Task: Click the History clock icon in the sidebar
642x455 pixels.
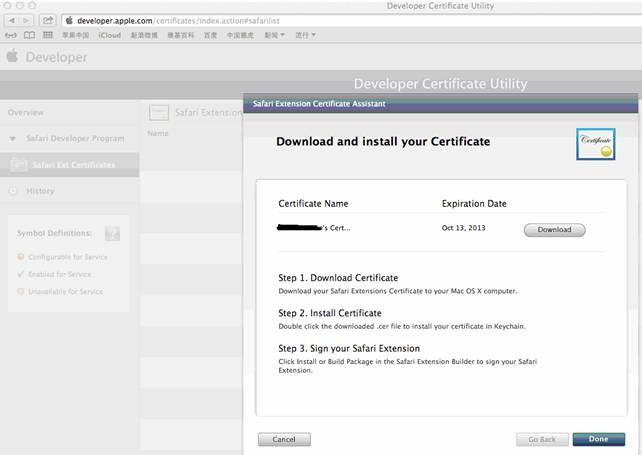Action: coord(13,190)
